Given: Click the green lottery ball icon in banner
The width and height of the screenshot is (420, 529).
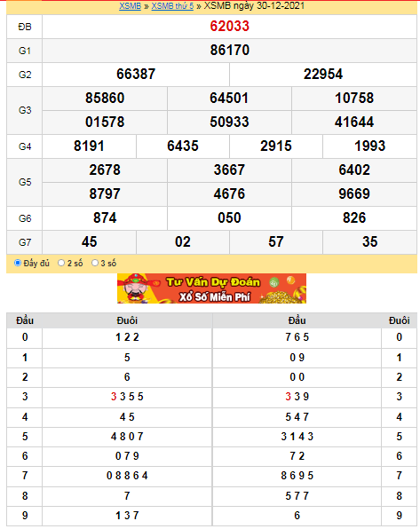Looking at the screenshot, I should pos(274,281).
